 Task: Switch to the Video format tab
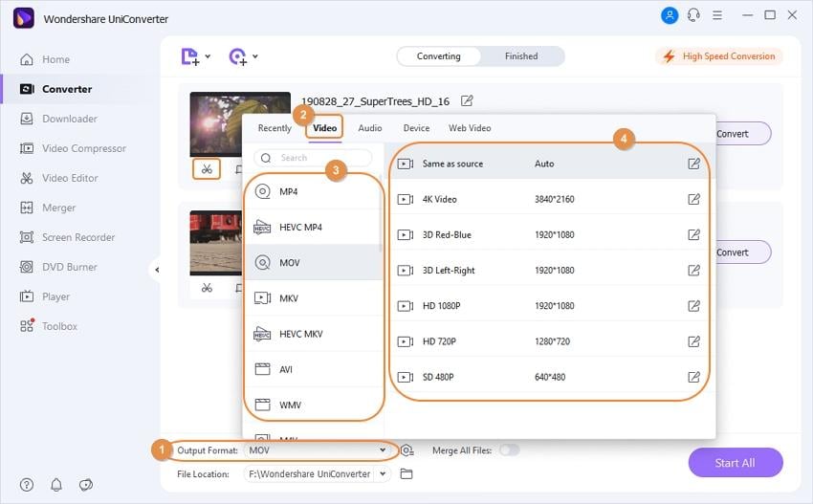click(x=324, y=127)
